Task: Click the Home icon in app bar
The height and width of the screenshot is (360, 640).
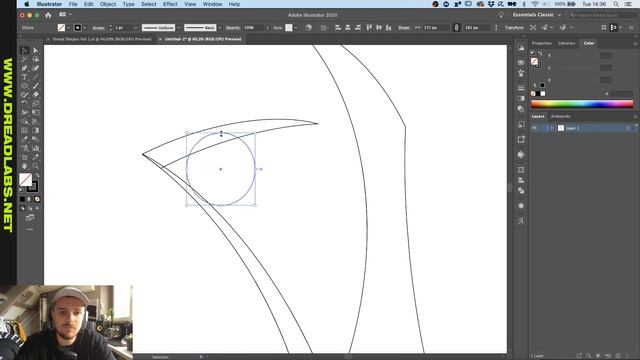Action: pyautogui.click(x=48, y=15)
